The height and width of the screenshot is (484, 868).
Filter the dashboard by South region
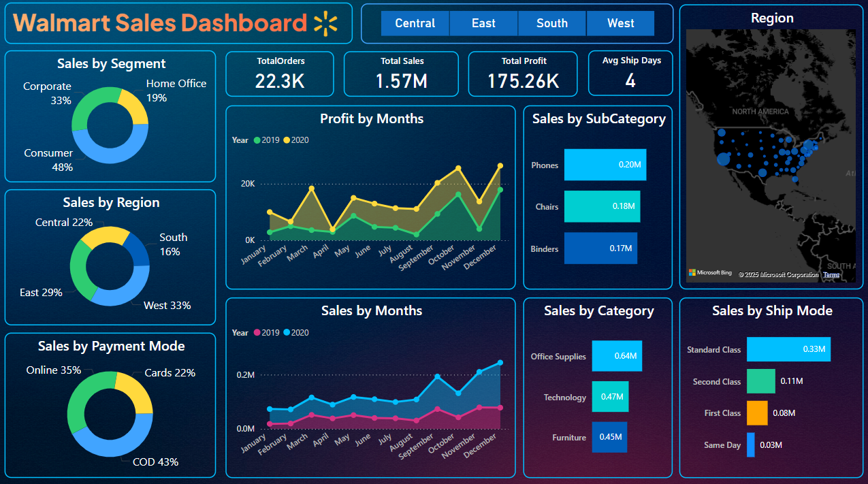click(552, 23)
